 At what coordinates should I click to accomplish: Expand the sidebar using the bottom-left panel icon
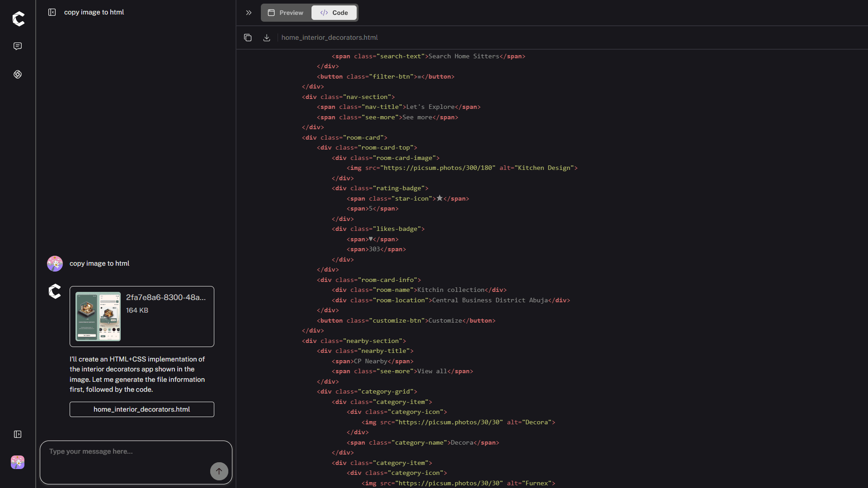tap(18, 434)
